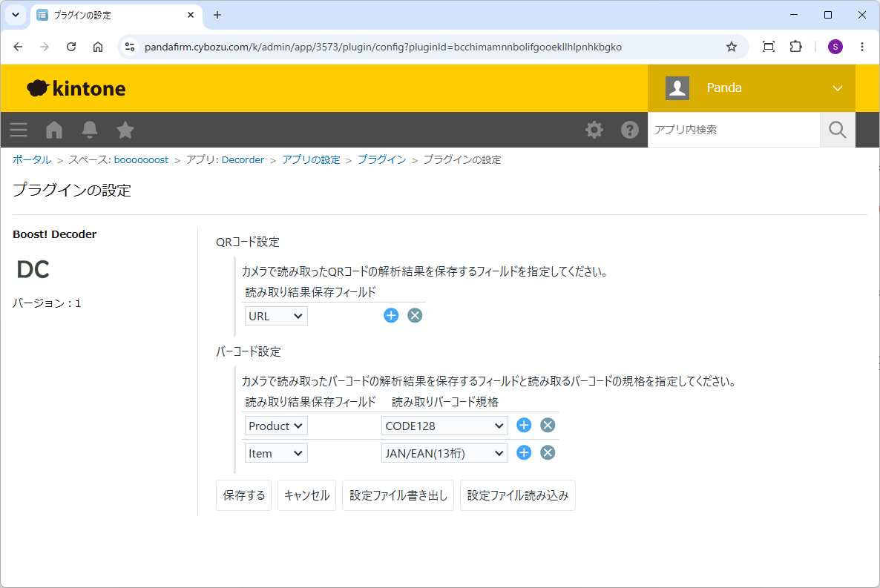The width and height of the screenshot is (880, 588).
Task: Open the help question mark icon
Action: [630, 131]
